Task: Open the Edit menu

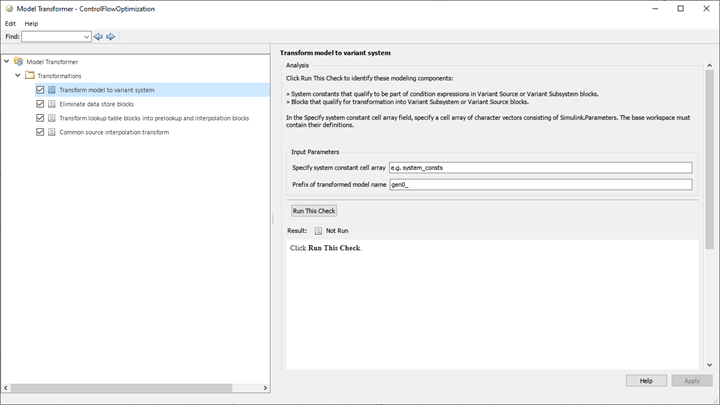Action: (x=10, y=23)
